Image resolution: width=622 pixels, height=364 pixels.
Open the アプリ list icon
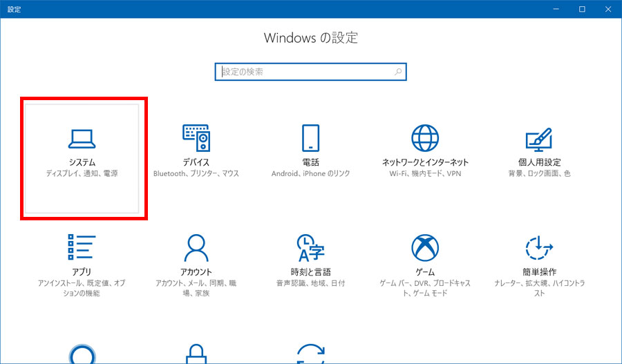pyautogui.click(x=82, y=247)
